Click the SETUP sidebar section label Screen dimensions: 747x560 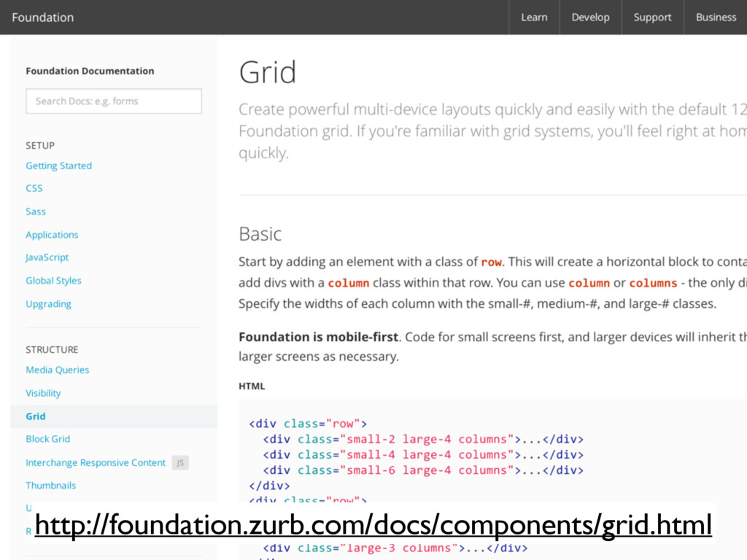(40, 145)
